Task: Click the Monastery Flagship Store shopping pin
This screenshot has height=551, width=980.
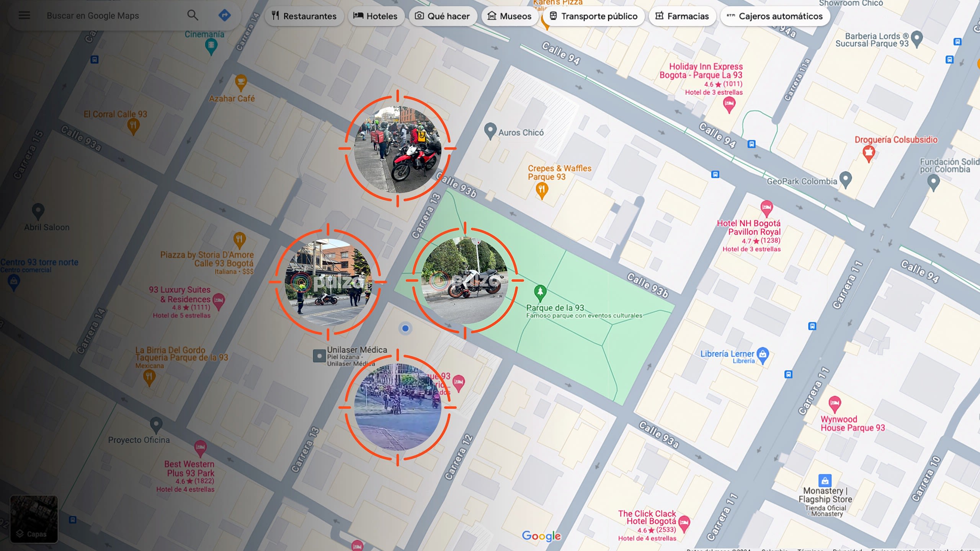Action: (825, 481)
